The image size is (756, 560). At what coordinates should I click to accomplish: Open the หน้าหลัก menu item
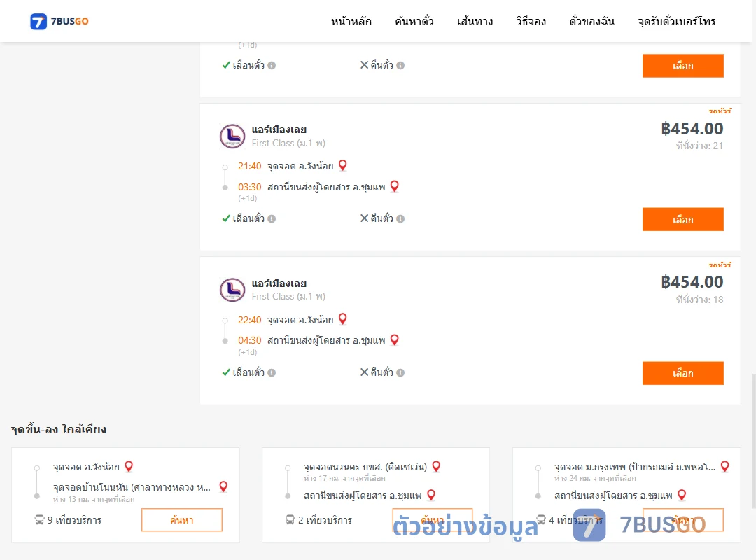point(351,21)
